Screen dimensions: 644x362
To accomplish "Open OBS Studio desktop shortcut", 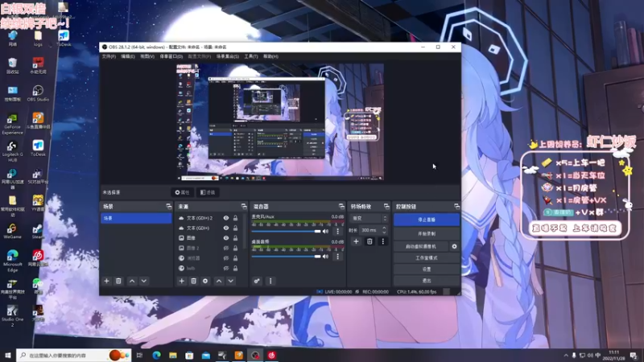I will [38, 93].
